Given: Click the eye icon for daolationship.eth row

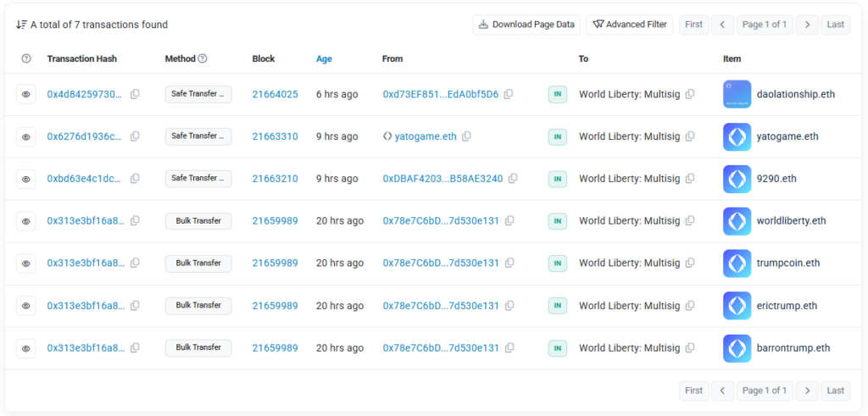Looking at the screenshot, I should (x=26, y=95).
